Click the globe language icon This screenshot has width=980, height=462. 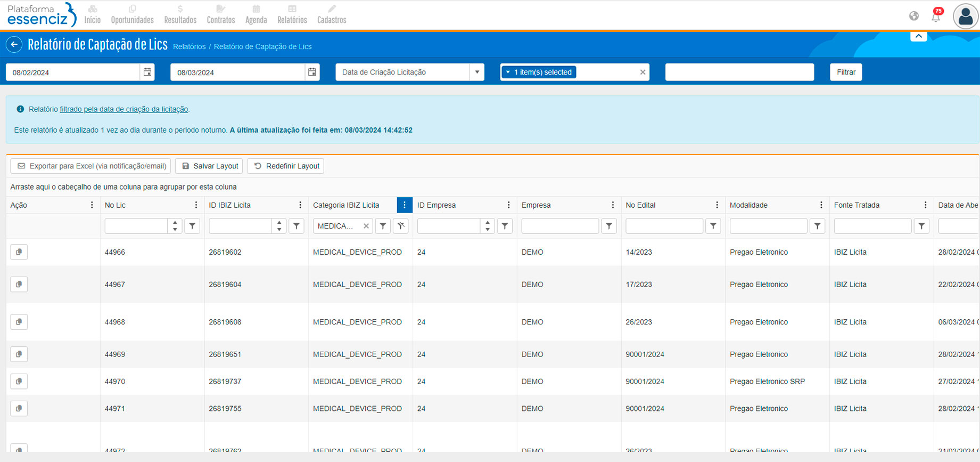914,16
